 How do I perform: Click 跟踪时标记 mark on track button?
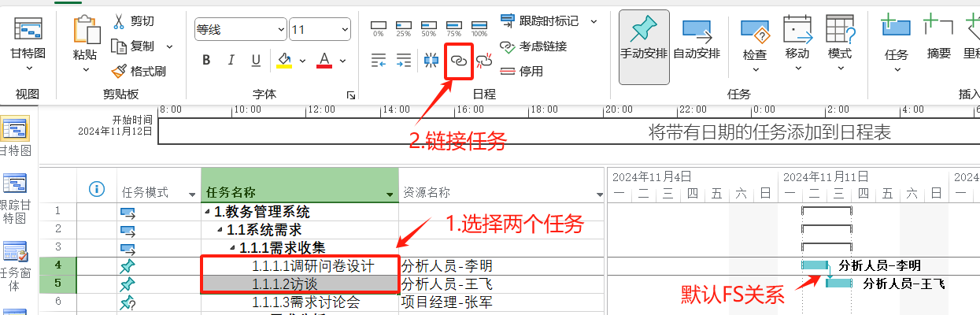[540, 20]
